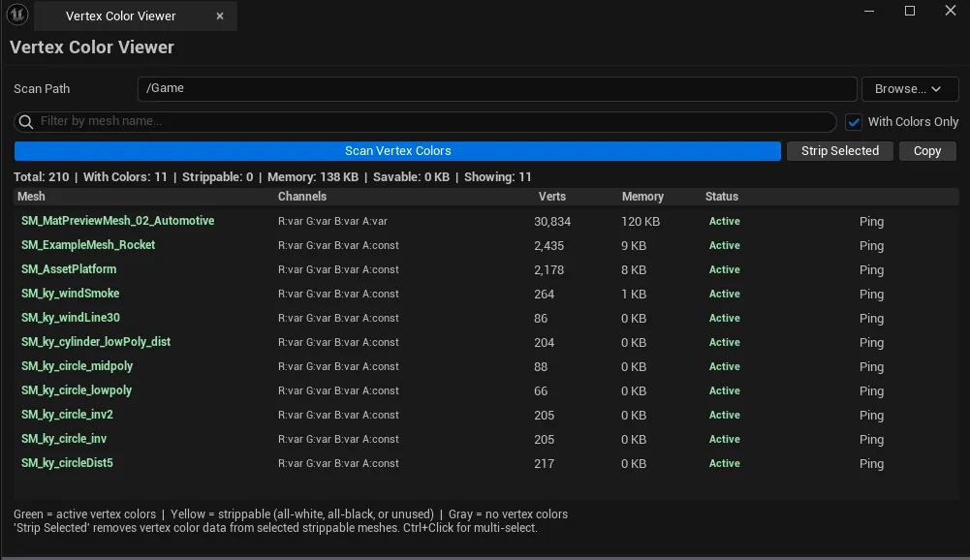Image resolution: width=970 pixels, height=560 pixels.
Task: Select SM_AssetPlatform mesh
Action: click(69, 269)
